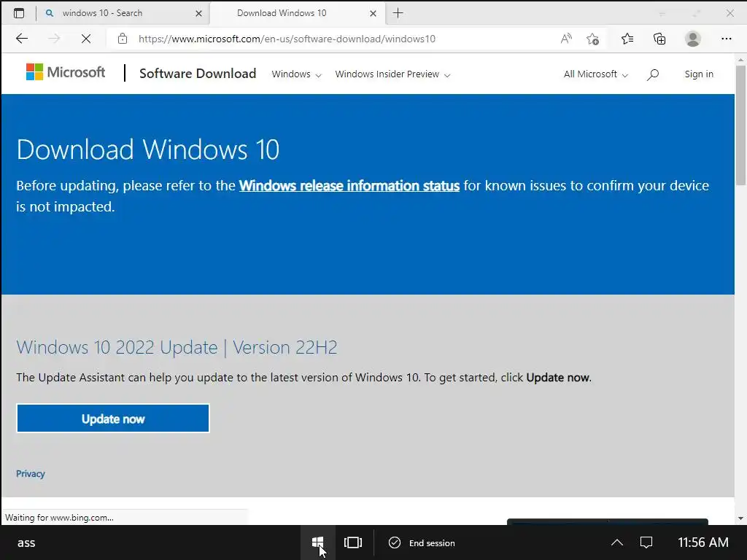This screenshot has width=747, height=560.
Task: Click the page scrollbar up arrow
Action: 740,60
